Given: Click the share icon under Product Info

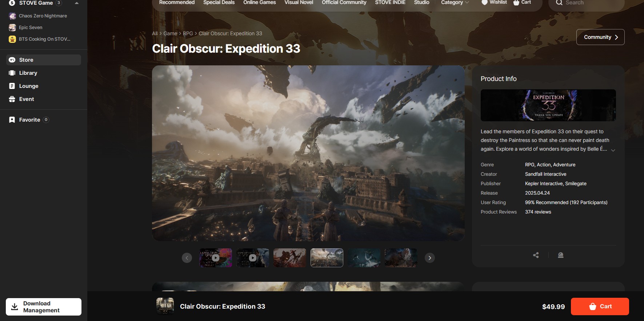Looking at the screenshot, I should click(x=536, y=255).
